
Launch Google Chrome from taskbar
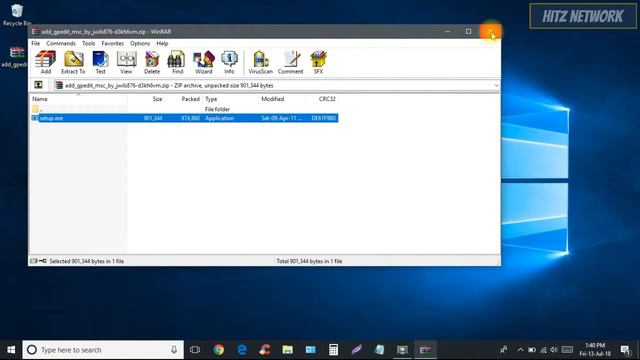(219, 350)
